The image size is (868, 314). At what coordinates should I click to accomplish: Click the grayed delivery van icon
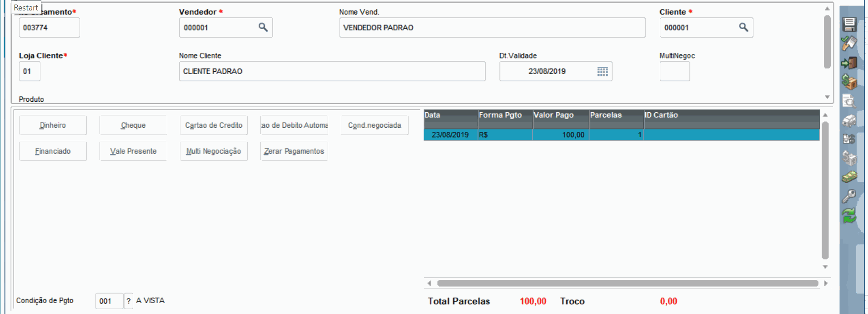coord(849,120)
